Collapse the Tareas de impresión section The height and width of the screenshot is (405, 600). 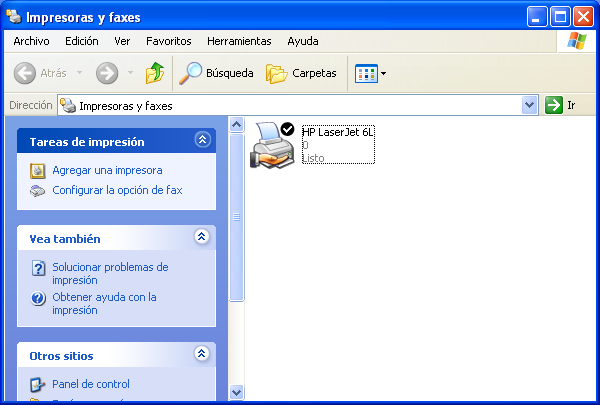click(202, 141)
